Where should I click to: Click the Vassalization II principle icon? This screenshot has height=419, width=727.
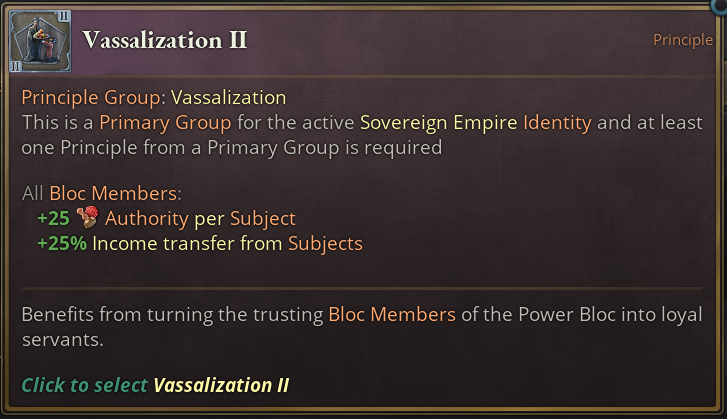click(x=39, y=40)
